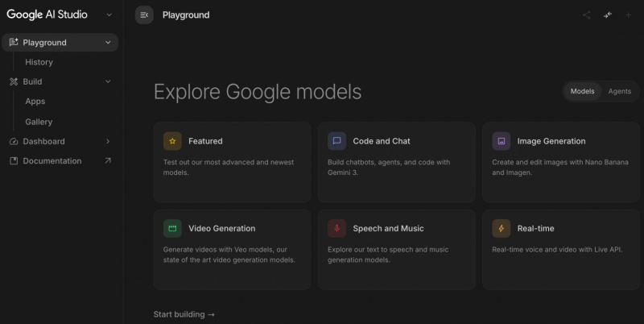Image resolution: width=644 pixels, height=324 pixels.
Task: Switch to the Agents toggle
Action: tap(619, 91)
